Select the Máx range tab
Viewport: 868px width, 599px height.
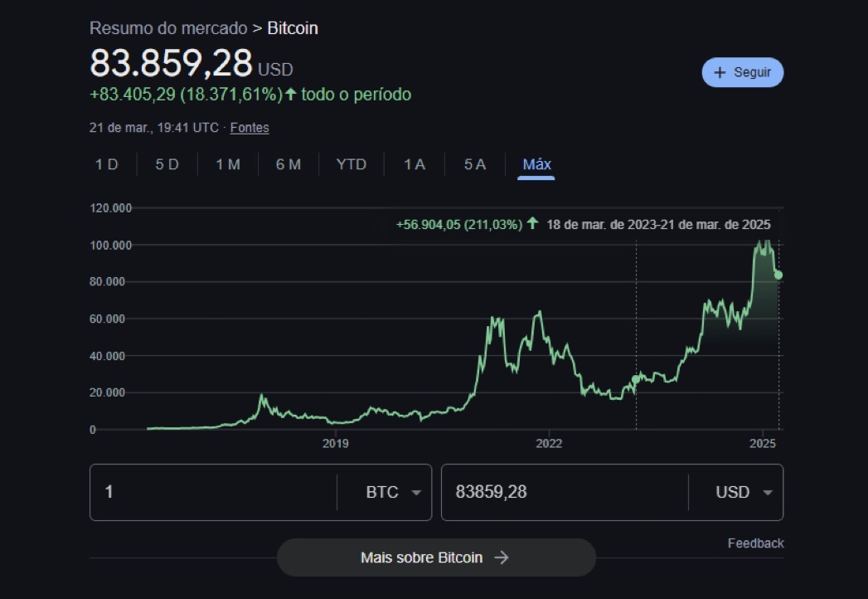pyautogui.click(x=536, y=164)
